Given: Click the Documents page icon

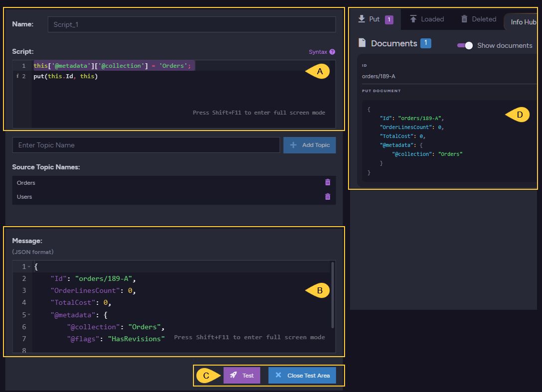Looking at the screenshot, I should point(362,43).
